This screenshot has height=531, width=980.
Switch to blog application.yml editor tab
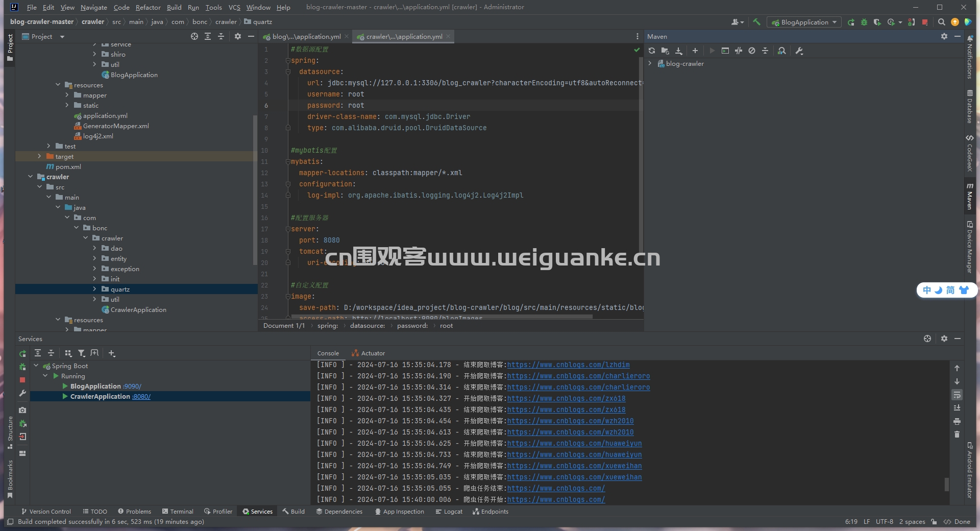(306, 36)
